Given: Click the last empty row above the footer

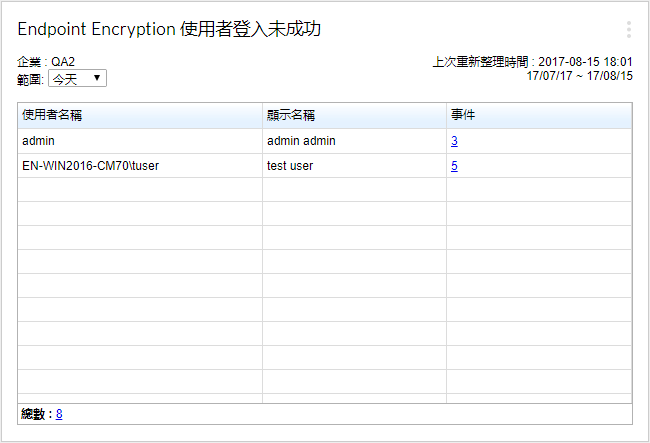Looking at the screenshot, I should point(324,382).
